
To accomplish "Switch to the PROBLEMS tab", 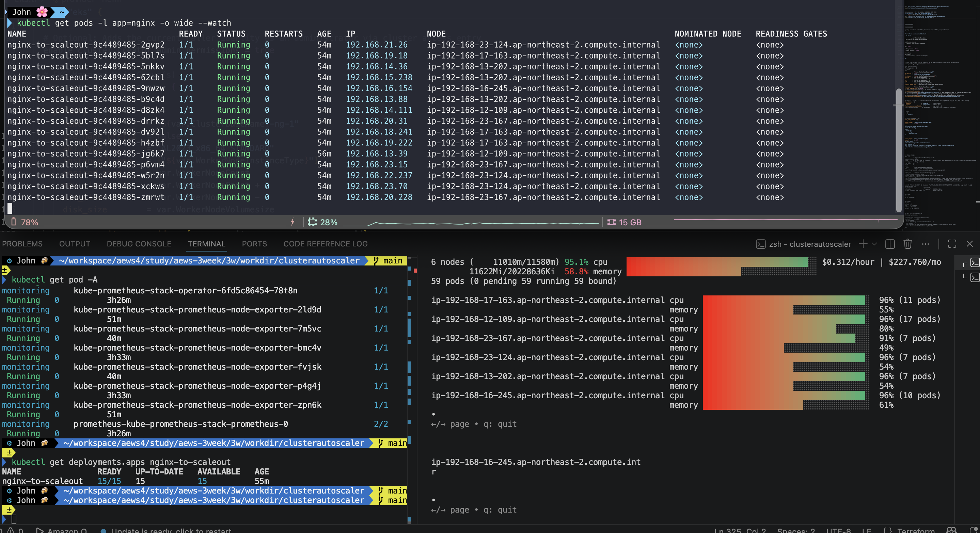I will tap(22, 244).
